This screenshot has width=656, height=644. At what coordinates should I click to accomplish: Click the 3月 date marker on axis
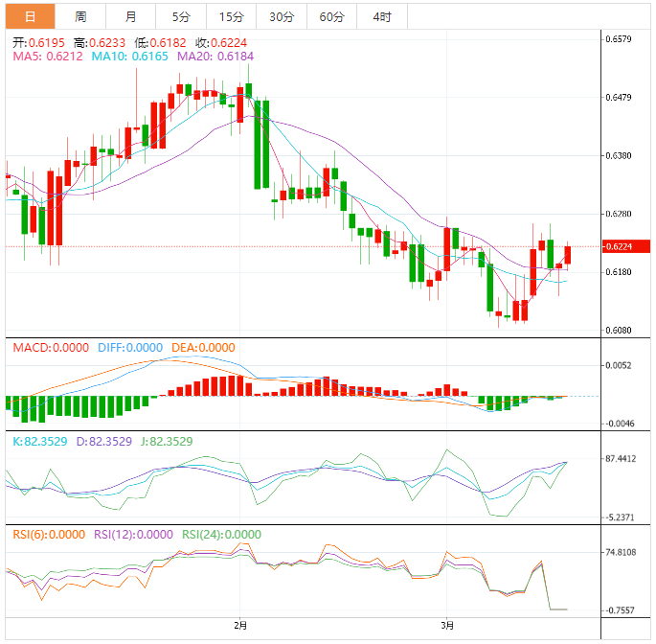[x=445, y=626]
